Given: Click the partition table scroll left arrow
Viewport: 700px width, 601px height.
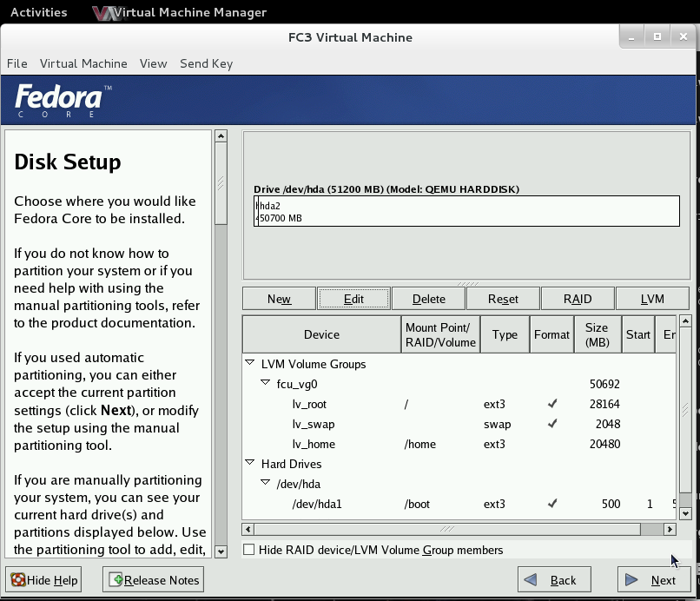Looking at the screenshot, I should [248, 529].
